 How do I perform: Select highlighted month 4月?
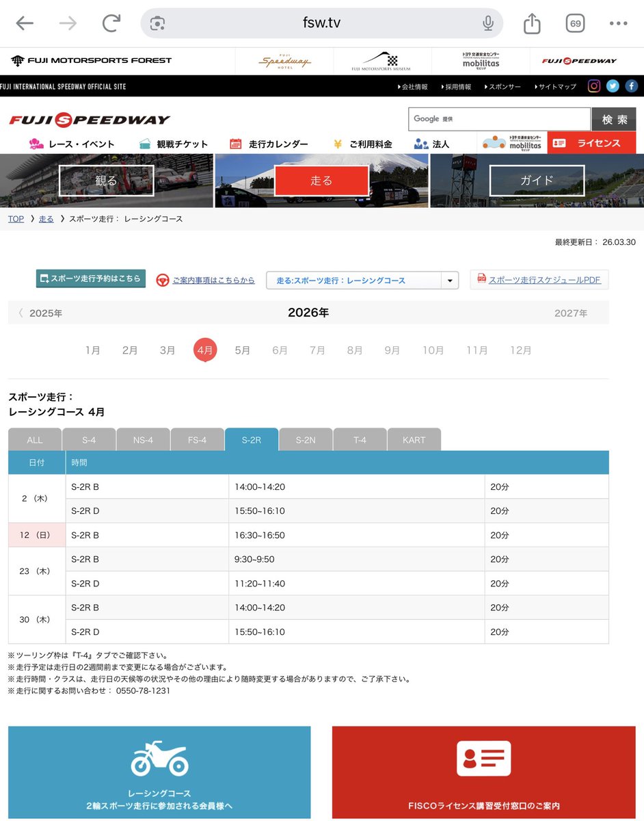click(x=205, y=350)
